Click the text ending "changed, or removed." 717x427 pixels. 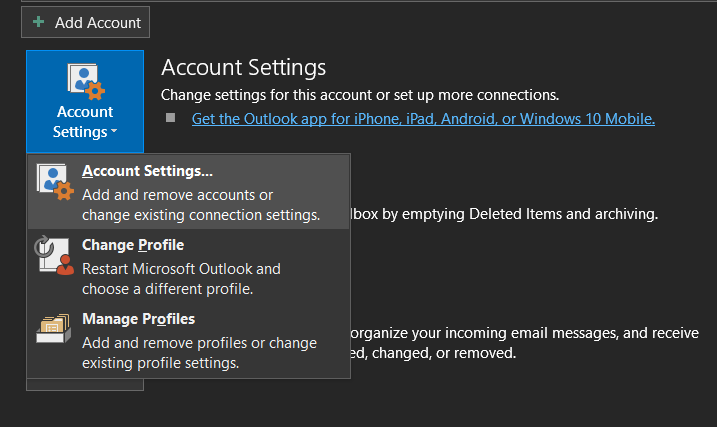pyautogui.click(x=433, y=353)
